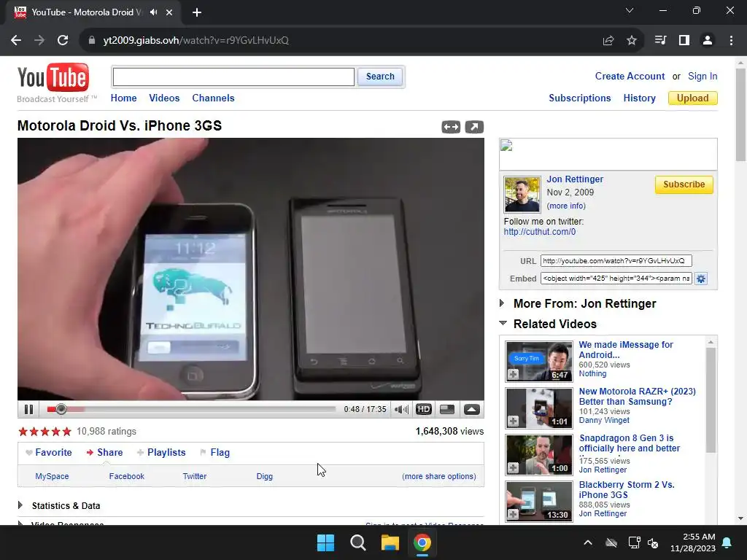Select the Embed code field
This screenshot has width=747, height=560.
616,279
